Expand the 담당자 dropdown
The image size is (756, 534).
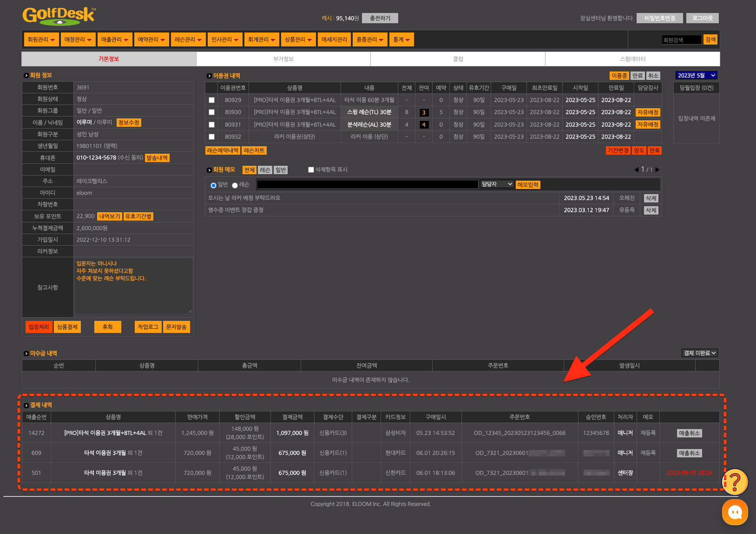(x=497, y=184)
